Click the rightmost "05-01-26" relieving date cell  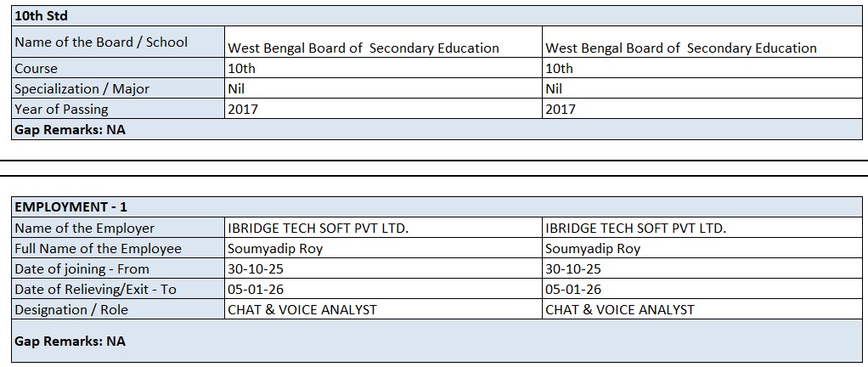tap(573, 289)
